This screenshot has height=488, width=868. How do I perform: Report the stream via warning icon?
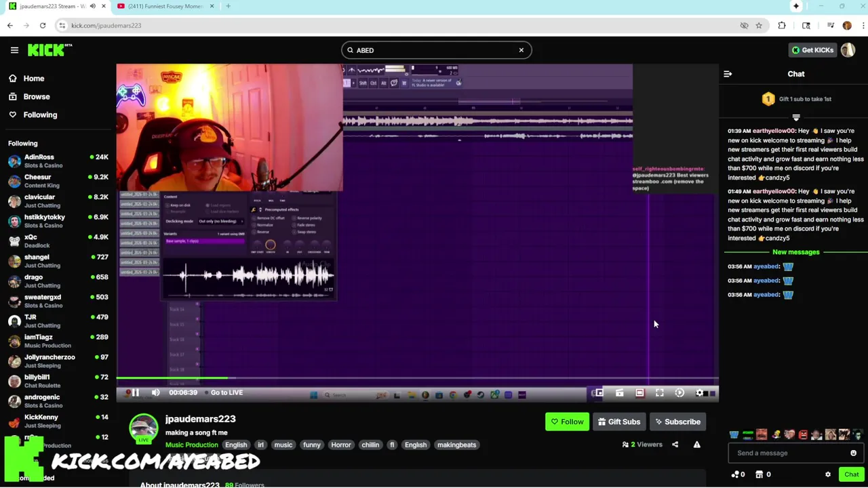696,445
